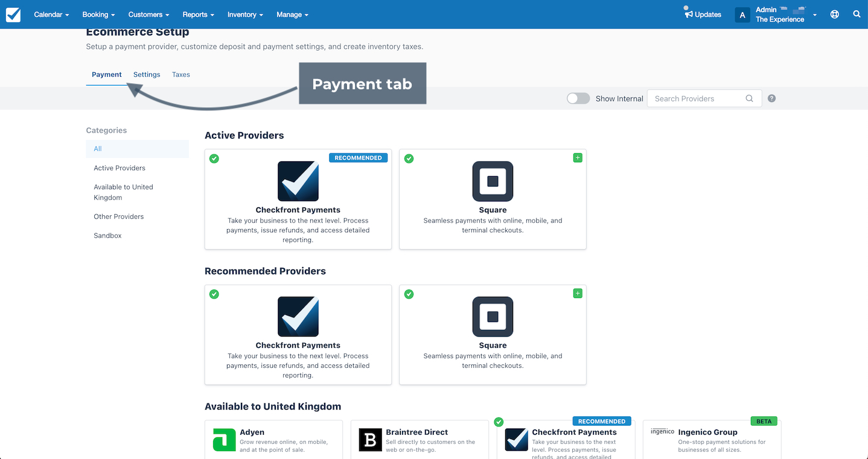
Task: Click the green plus on Square under Active Providers
Action: 578,158
